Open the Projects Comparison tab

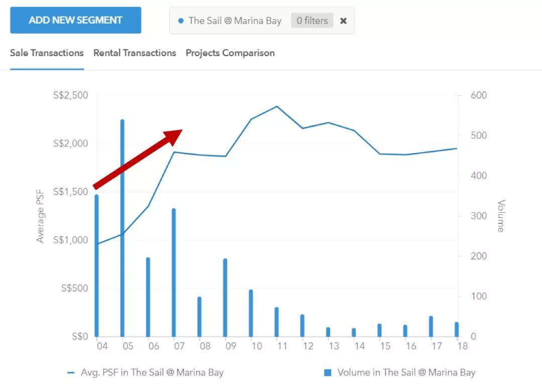(x=230, y=53)
